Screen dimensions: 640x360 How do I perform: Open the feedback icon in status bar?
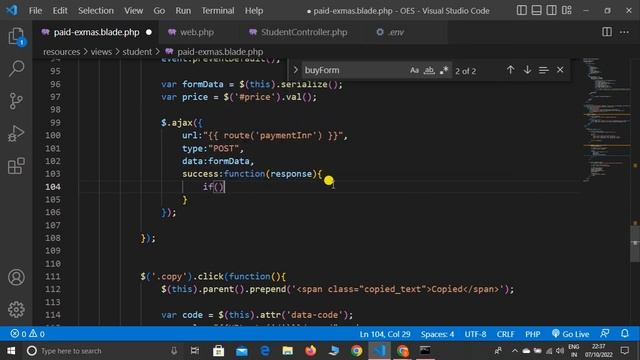605,334
